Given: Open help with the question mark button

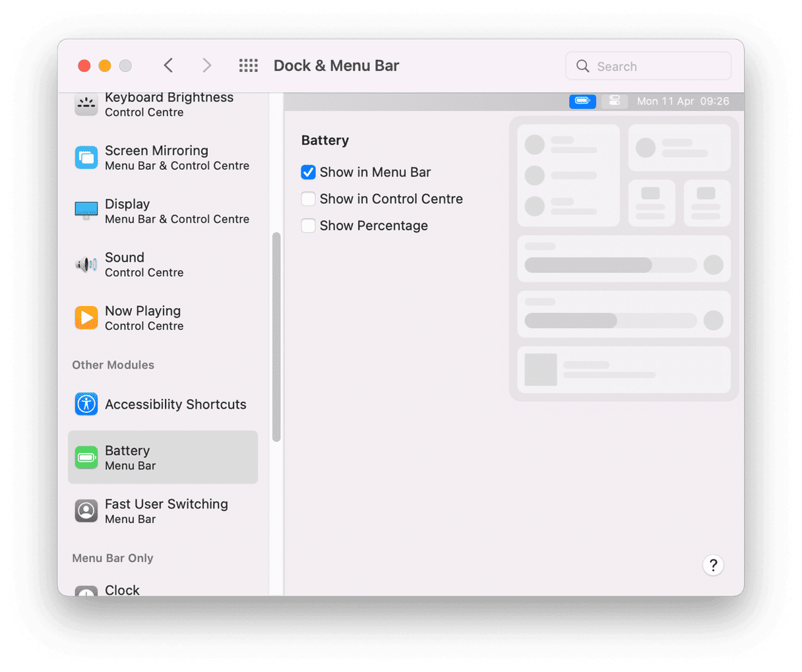Looking at the screenshot, I should coord(713,565).
